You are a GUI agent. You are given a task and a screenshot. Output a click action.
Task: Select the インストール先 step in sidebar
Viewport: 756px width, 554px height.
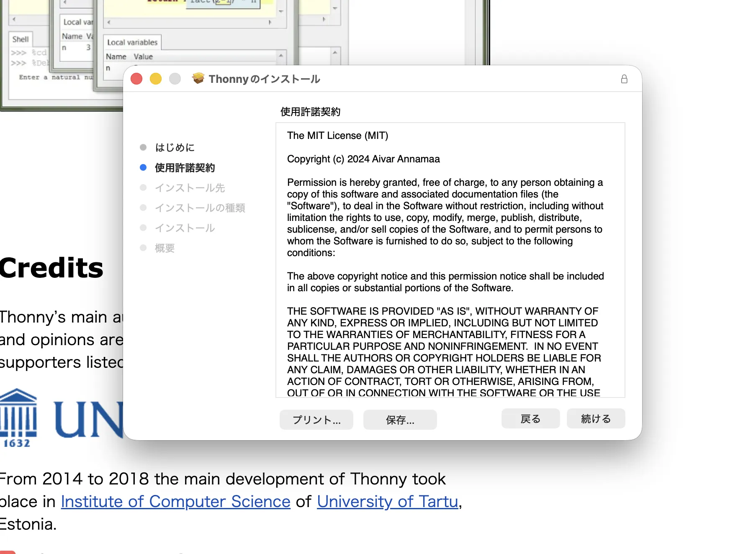pos(190,188)
